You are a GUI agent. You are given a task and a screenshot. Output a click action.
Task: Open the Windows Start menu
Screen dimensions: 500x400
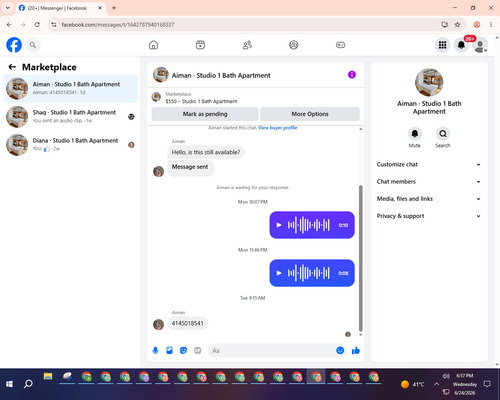[x=9, y=384]
